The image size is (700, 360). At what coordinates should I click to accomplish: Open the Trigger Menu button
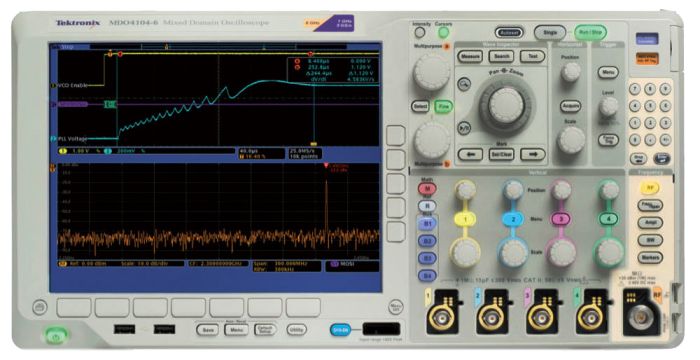point(608,72)
